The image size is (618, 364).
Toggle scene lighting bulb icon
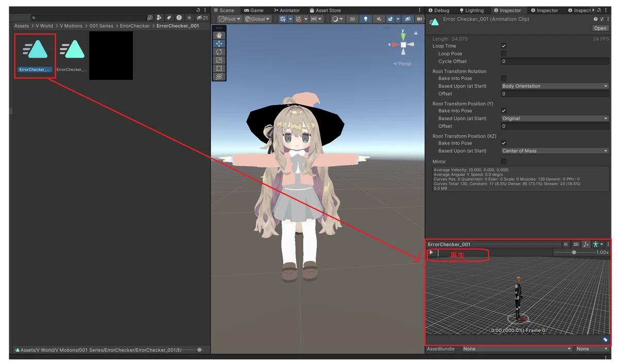click(366, 19)
